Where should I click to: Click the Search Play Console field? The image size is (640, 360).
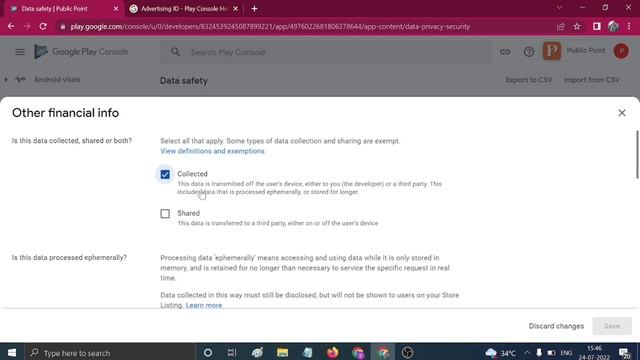point(326,52)
